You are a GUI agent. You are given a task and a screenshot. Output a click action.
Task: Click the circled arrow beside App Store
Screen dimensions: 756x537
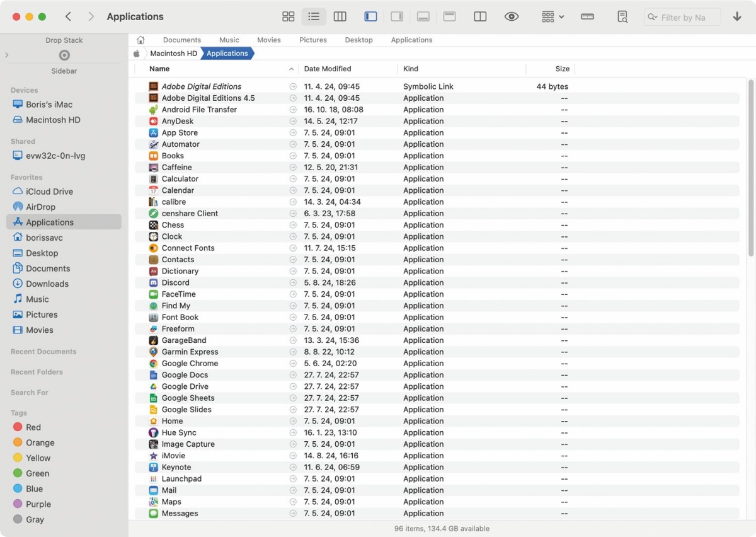point(293,133)
